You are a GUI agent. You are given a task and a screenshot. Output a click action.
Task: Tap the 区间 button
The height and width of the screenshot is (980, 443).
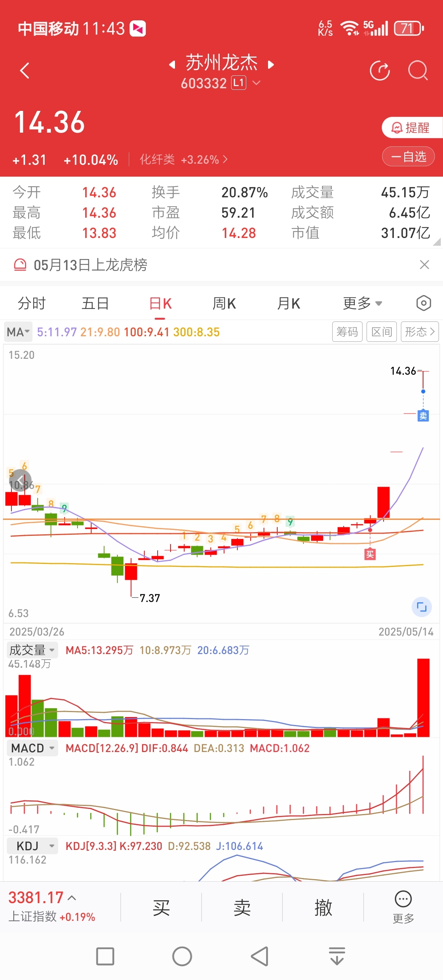coord(381,332)
